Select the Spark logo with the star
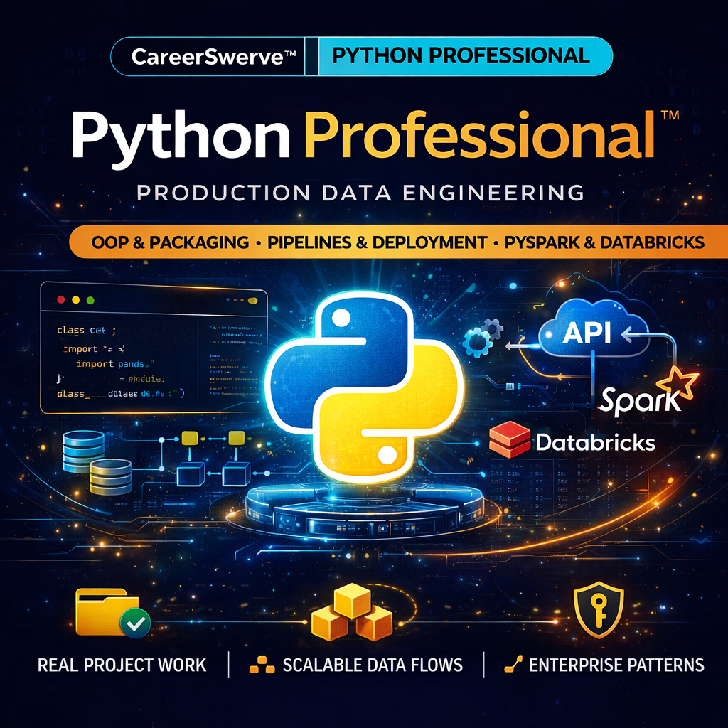Screen dimensions: 728x728 (638, 395)
